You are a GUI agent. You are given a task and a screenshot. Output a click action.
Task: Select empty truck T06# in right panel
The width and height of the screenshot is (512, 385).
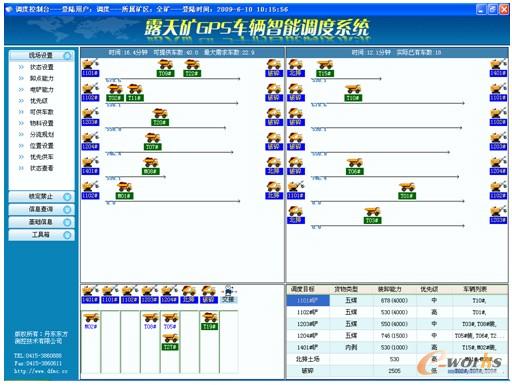tap(354, 166)
